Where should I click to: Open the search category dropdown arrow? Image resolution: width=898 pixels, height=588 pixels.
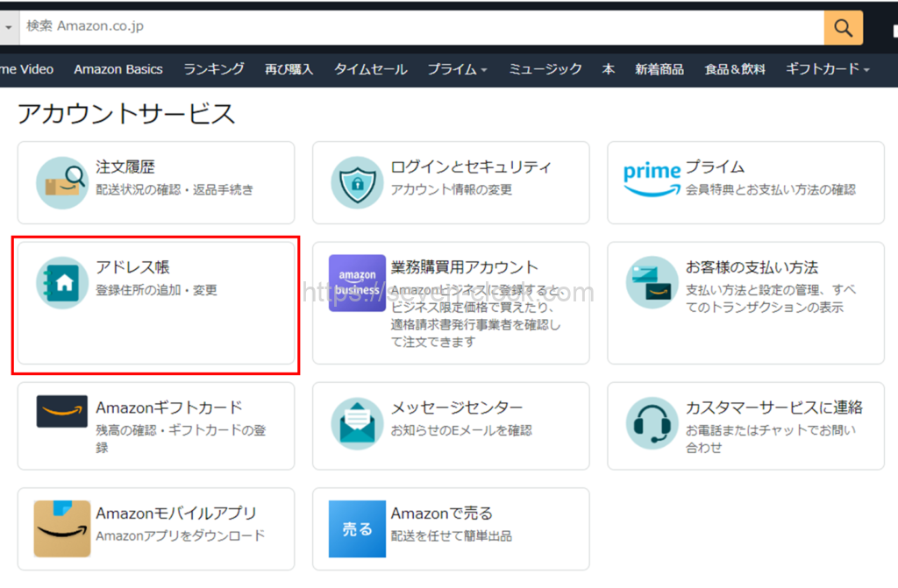(9, 27)
